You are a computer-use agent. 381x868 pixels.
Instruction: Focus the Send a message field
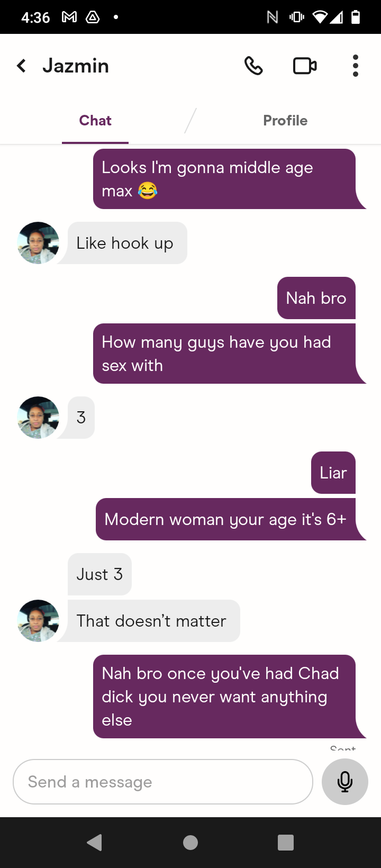[163, 782]
